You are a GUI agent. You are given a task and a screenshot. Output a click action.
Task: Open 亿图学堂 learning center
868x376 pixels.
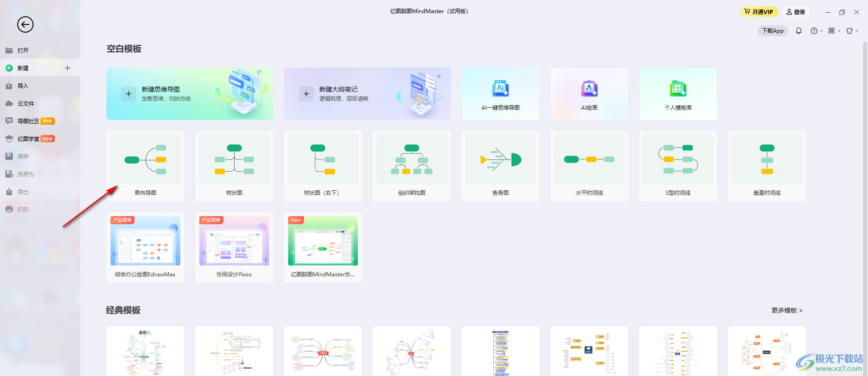pos(40,139)
